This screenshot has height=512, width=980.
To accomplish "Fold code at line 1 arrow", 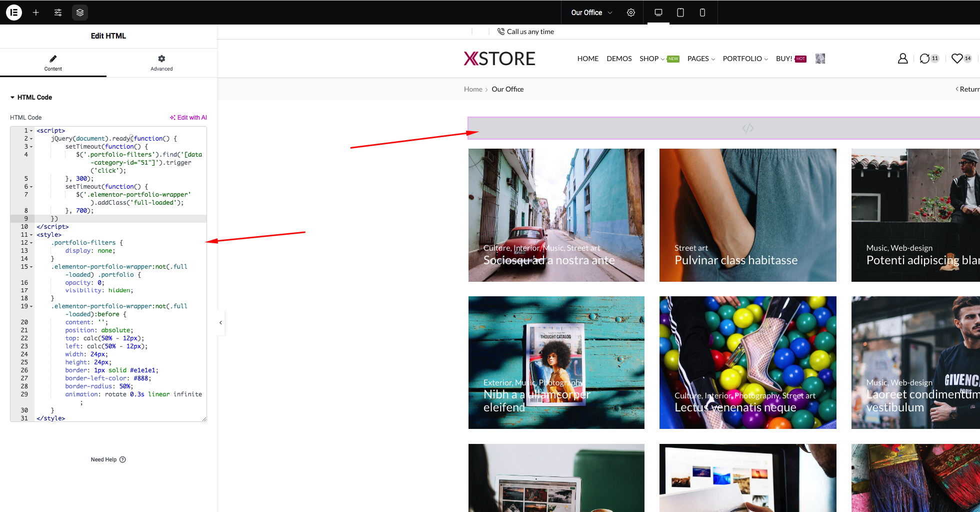I will (31, 131).
